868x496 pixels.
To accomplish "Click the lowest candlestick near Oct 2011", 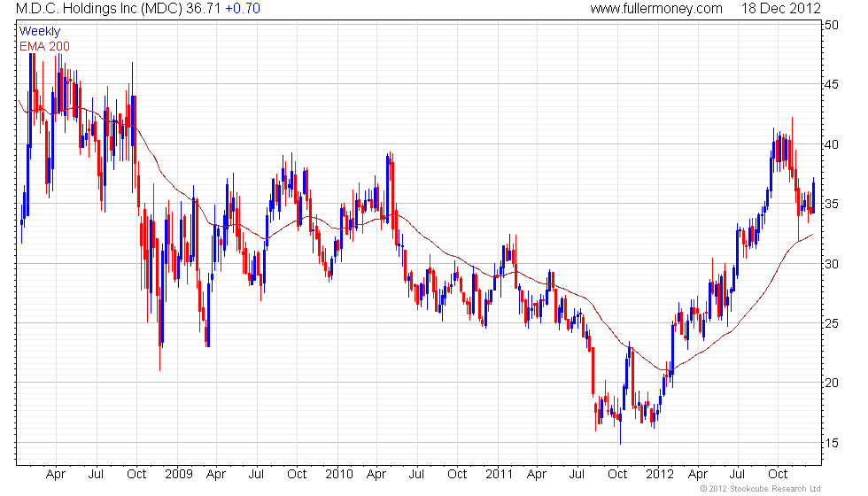I will [x=621, y=428].
